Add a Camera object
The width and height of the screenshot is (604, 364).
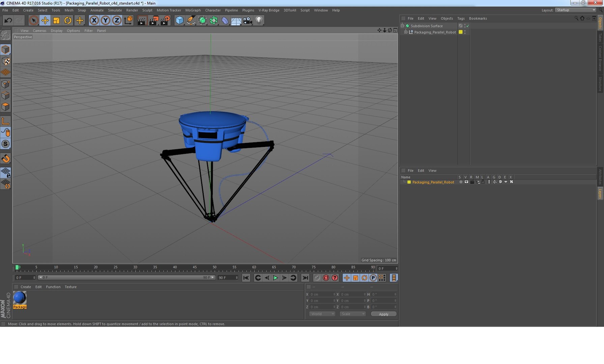248,21
